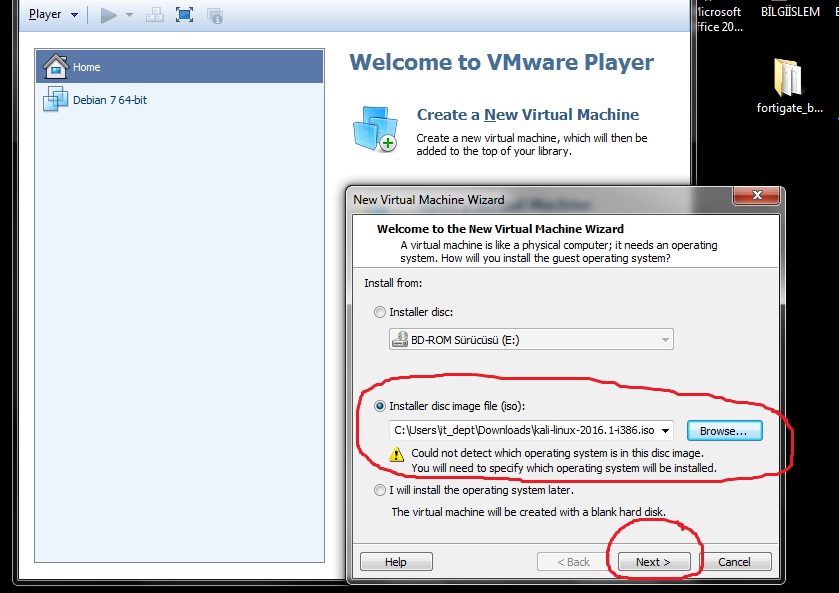Close the New Virtual Machine Wizard
Image resolution: width=839 pixels, height=593 pixels.
(x=757, y=195)
